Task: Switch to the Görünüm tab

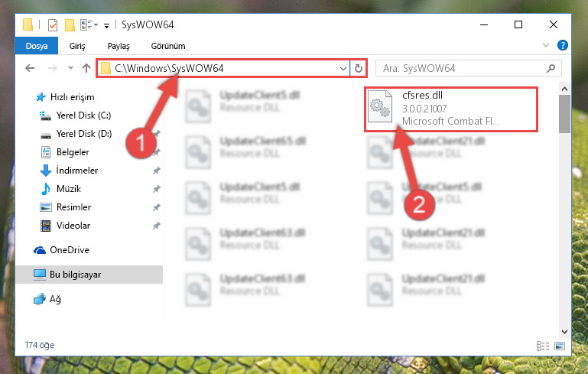Action: pyautogui.click(x=168, y=46)
